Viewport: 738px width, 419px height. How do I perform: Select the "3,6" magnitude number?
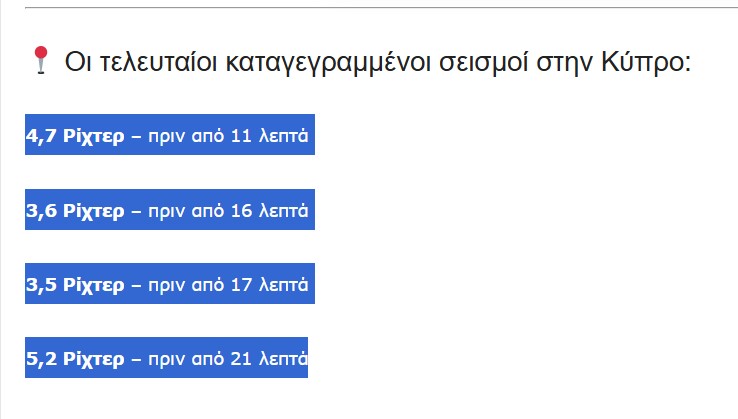[x=41, y=210]
